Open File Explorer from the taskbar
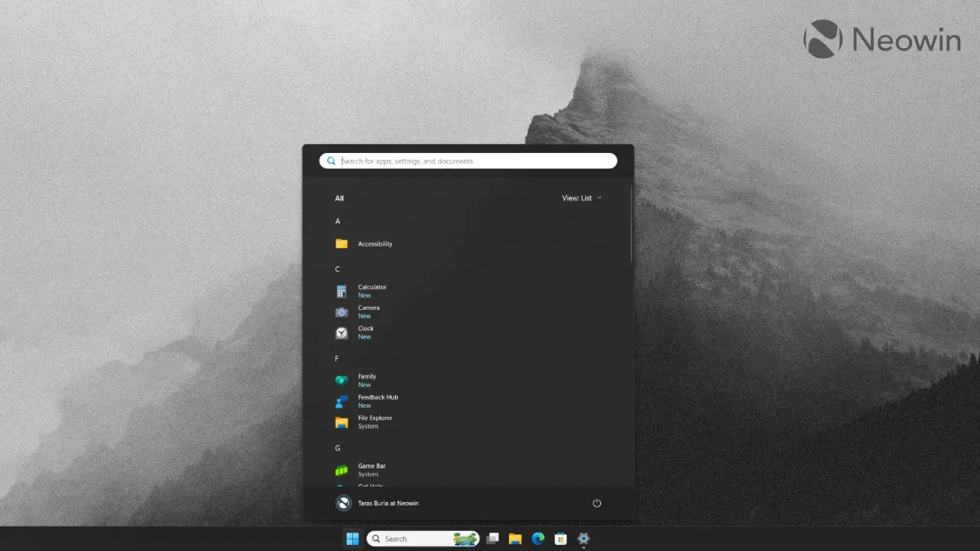The image size is (980, 551). pyautogui.click(x=515, y=539)
